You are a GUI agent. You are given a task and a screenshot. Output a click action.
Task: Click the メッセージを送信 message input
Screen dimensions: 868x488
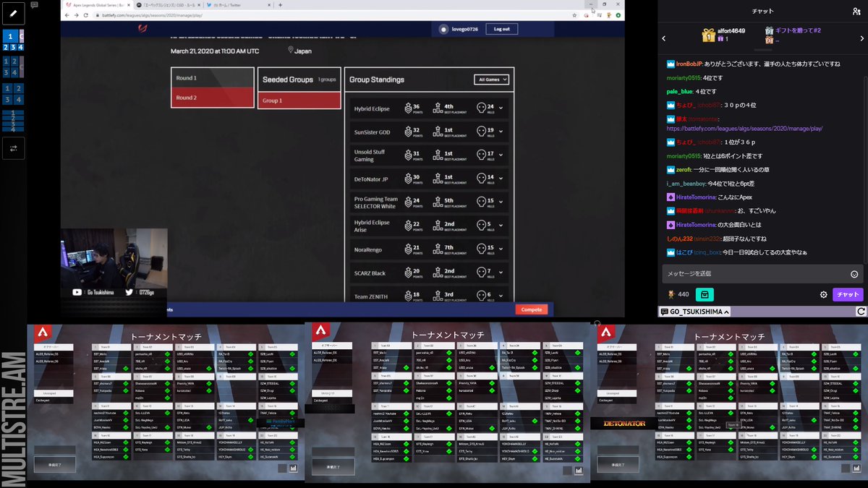[762, 273]
